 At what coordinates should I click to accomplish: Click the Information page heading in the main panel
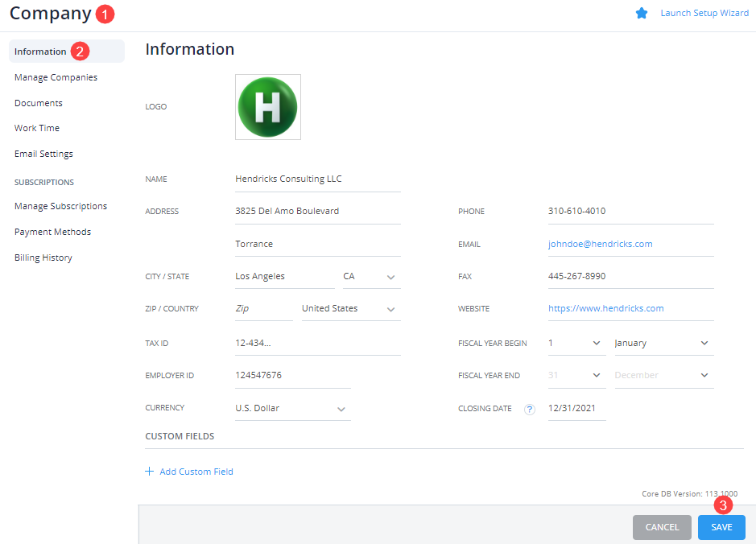[x=189, y=49]
